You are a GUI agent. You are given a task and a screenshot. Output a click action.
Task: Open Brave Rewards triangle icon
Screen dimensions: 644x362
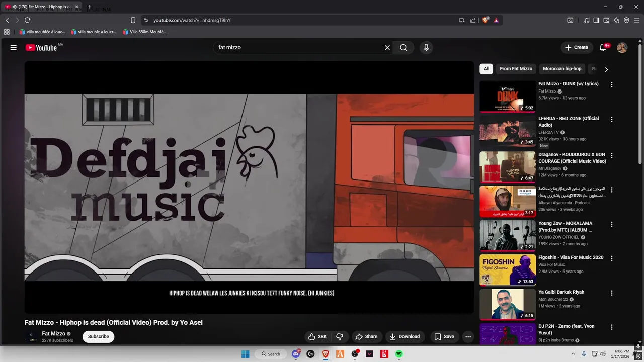(x=496, y=20)
